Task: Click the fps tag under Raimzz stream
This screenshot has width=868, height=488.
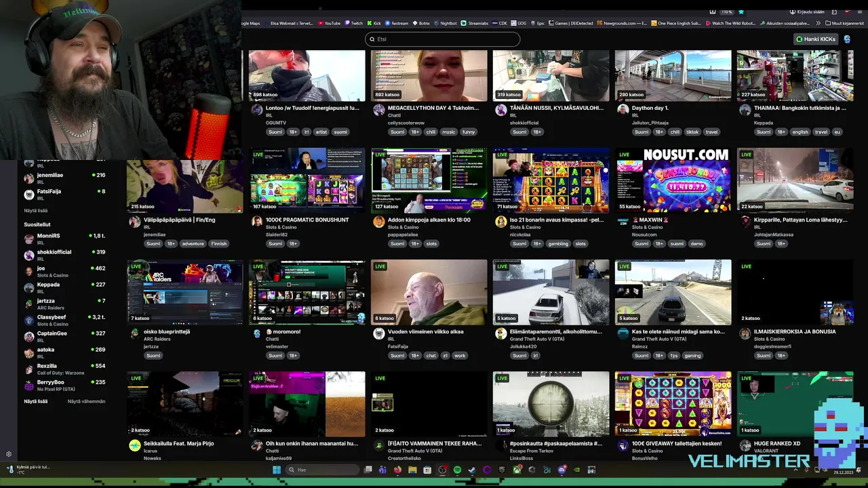Action: [x=674, y=355]
